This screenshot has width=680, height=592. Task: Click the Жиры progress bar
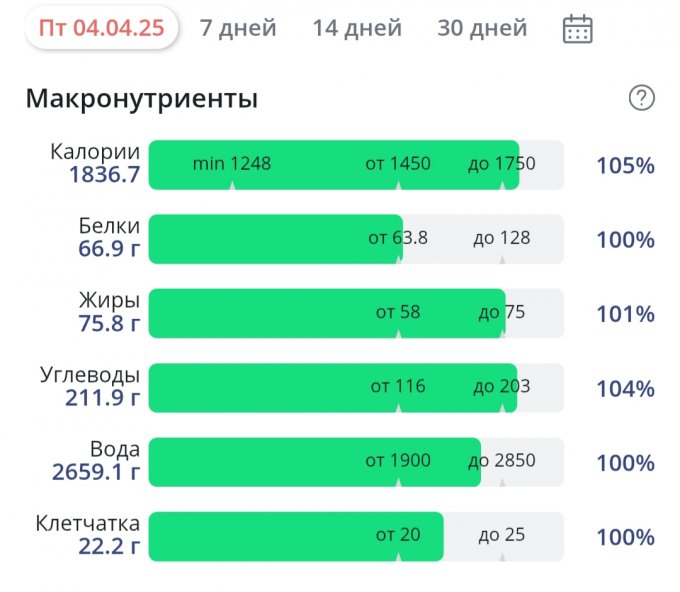pos(356,314)
